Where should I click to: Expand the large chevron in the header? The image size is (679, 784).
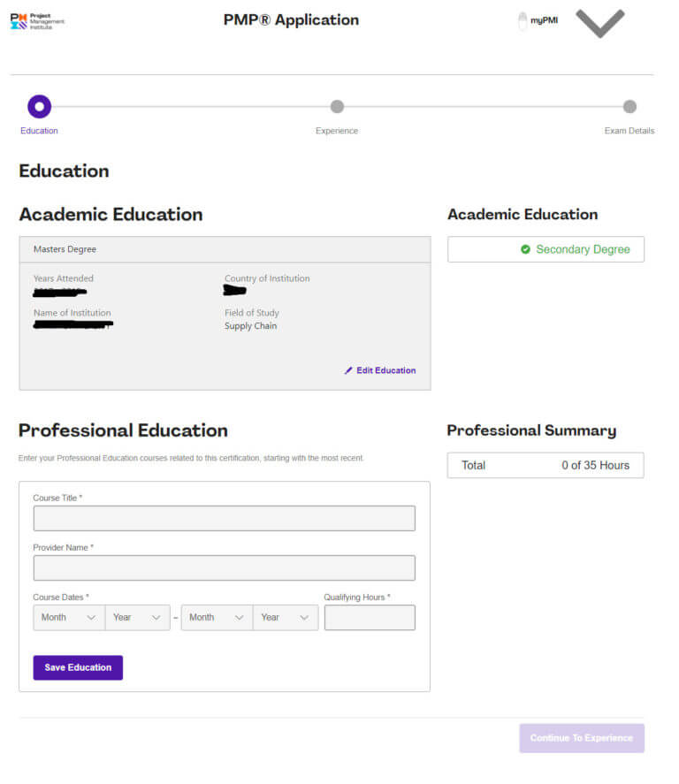600,23
